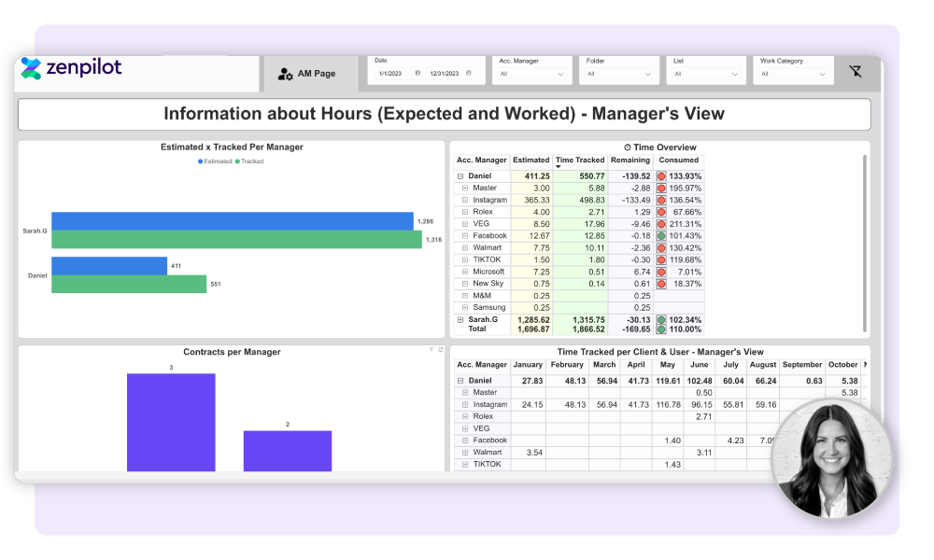Click the Time Overview clock icon
Image resolution: width=934 pixels, height=560 pixels.
pos(628,147)
